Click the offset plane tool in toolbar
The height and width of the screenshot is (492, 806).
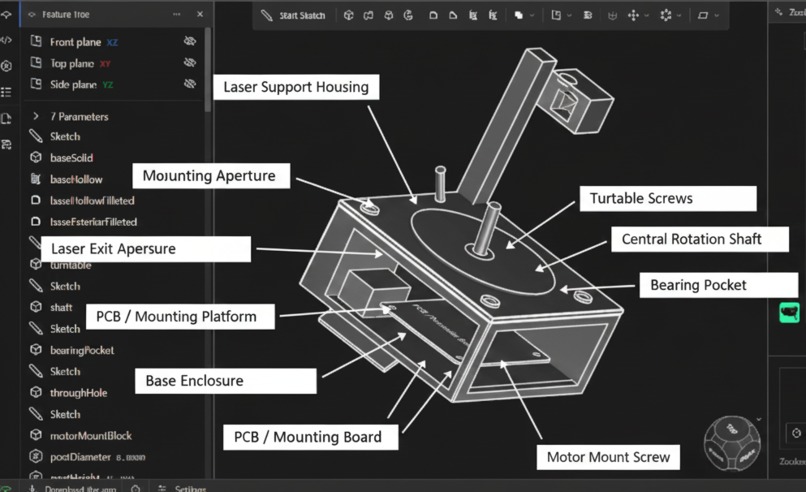tap(556, 15)
